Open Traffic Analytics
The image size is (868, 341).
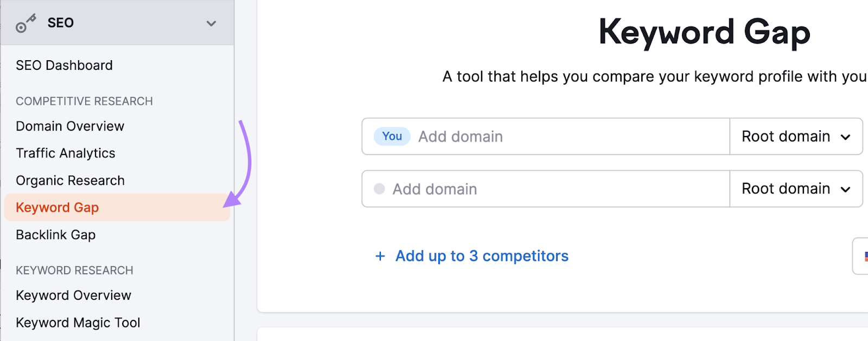tap(65, 153)
